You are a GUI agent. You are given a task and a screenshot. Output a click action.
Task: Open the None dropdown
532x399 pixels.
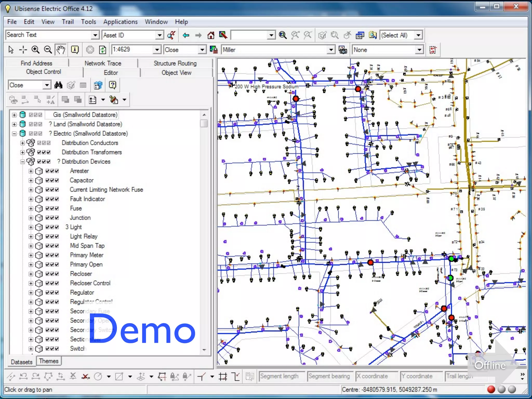coord(419,50)
